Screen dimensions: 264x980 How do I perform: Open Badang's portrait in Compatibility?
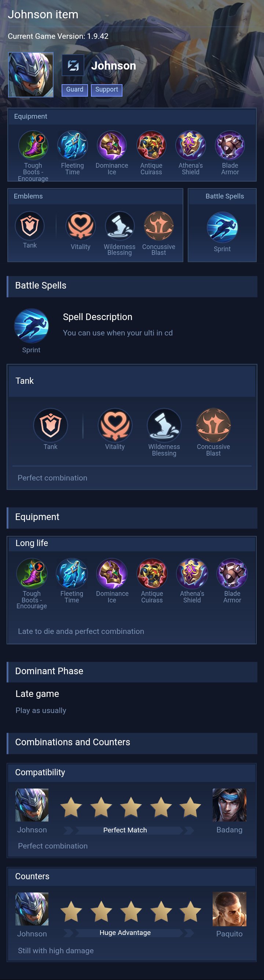229,805
